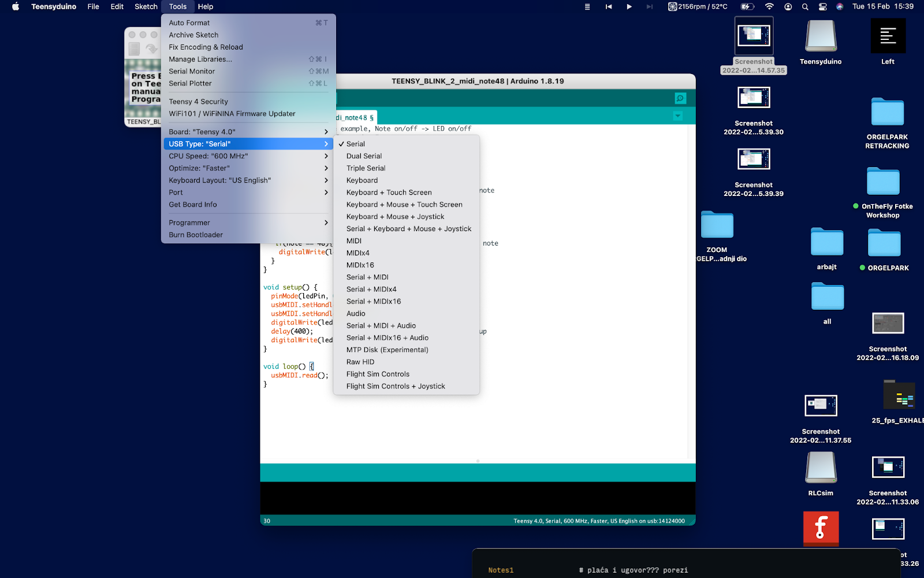Screen dimensions: 924x578
Task: Click the red Facebook icon on the desktop
Action: click(x=820, y=528)
